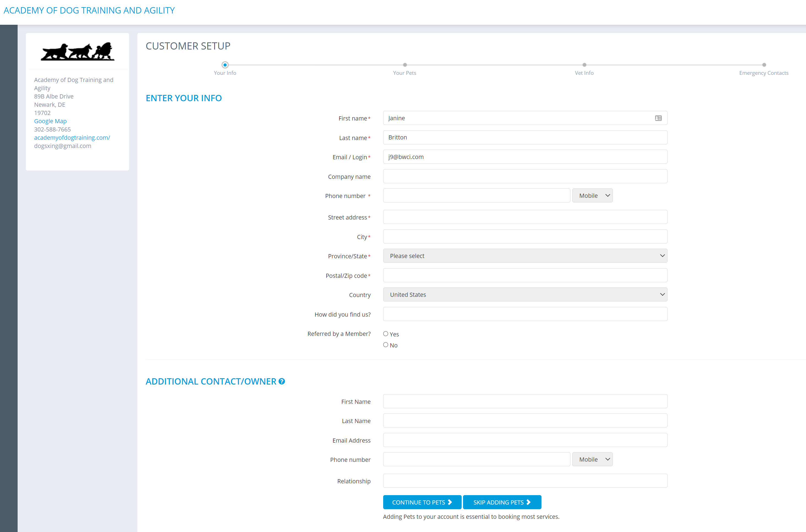Screen dimensions: 806x532
Task: Click the Skip Adding Pets button
Action: (502, 502)
